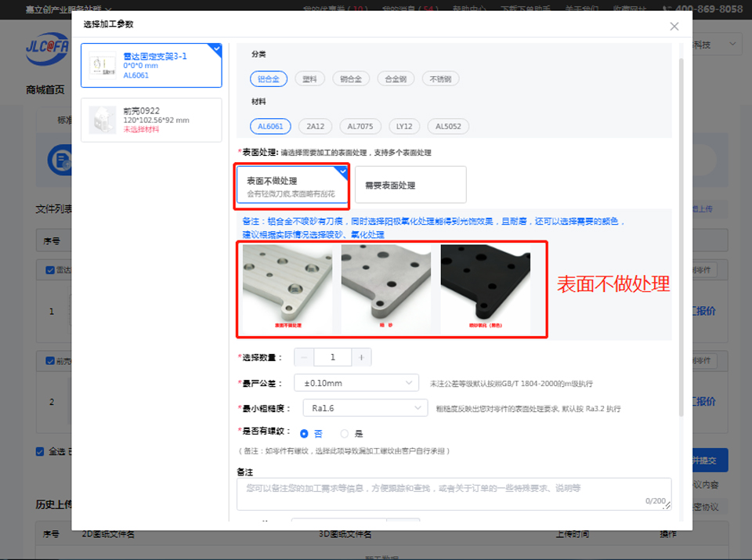Expand the 科技 account dropdown behind the dialog
This screenshot has width=752, height=560.
(x=715, y=44)
